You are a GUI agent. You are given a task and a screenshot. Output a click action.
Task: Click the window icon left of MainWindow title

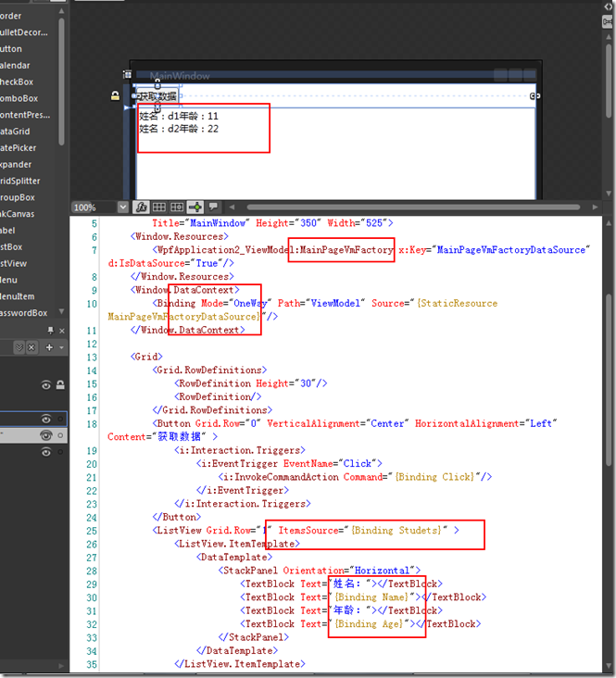click(x=127, y=74)
